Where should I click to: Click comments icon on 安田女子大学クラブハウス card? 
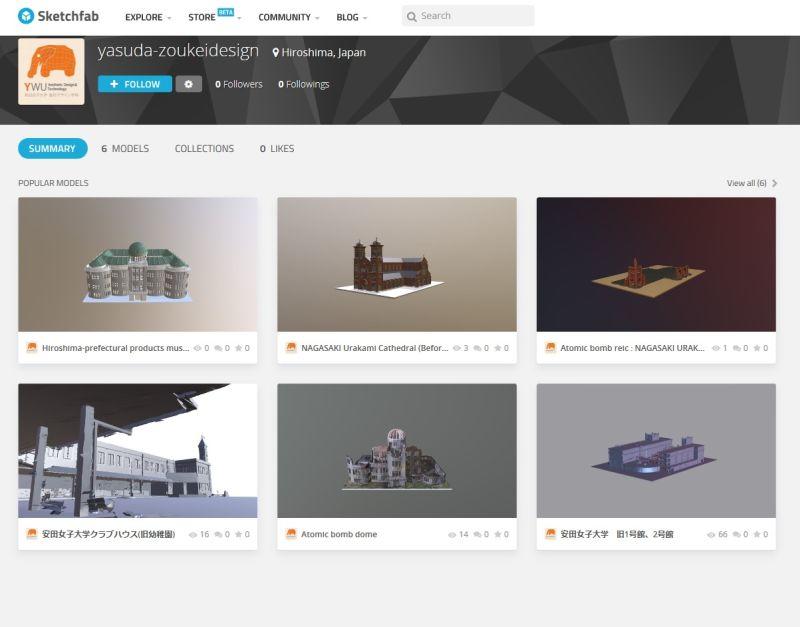[x=218, y=535]
